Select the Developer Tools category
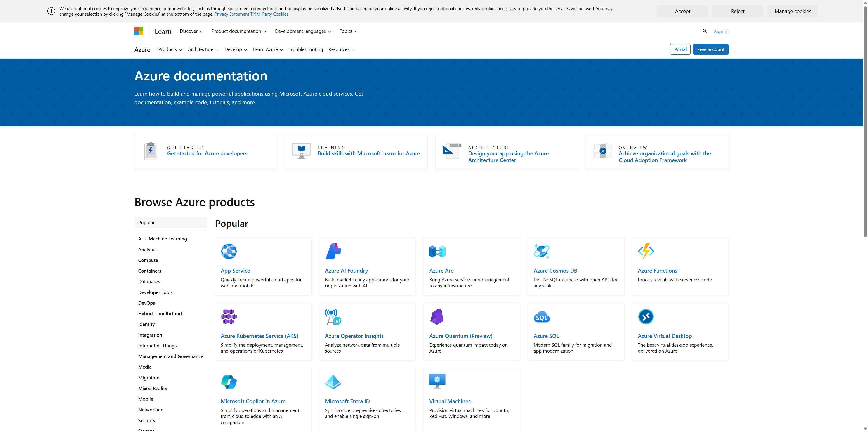 pyautogui.click(x=155, y=292)
